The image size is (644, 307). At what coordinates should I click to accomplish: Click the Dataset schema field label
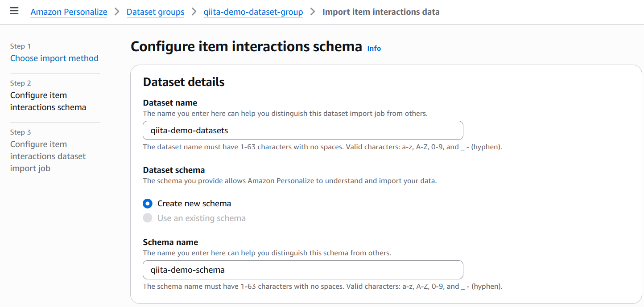(x=174, y=170)
